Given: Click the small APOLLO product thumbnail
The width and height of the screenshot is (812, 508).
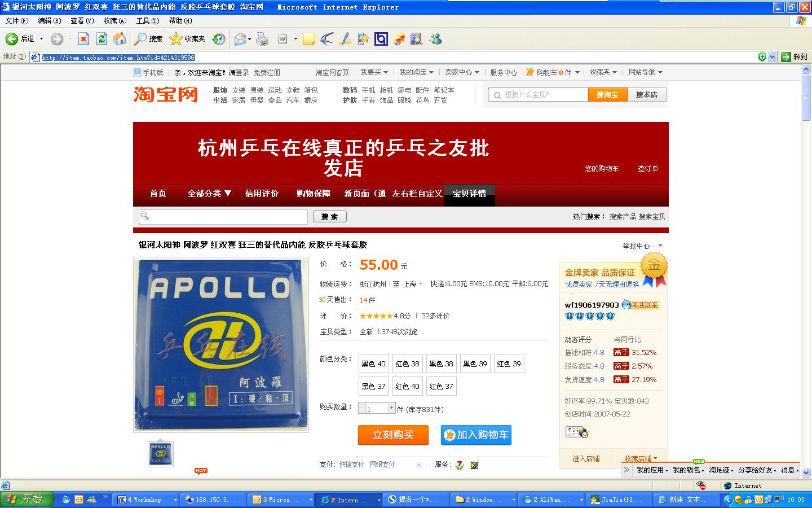Looking at the screenshot, I should click(161, 454).
